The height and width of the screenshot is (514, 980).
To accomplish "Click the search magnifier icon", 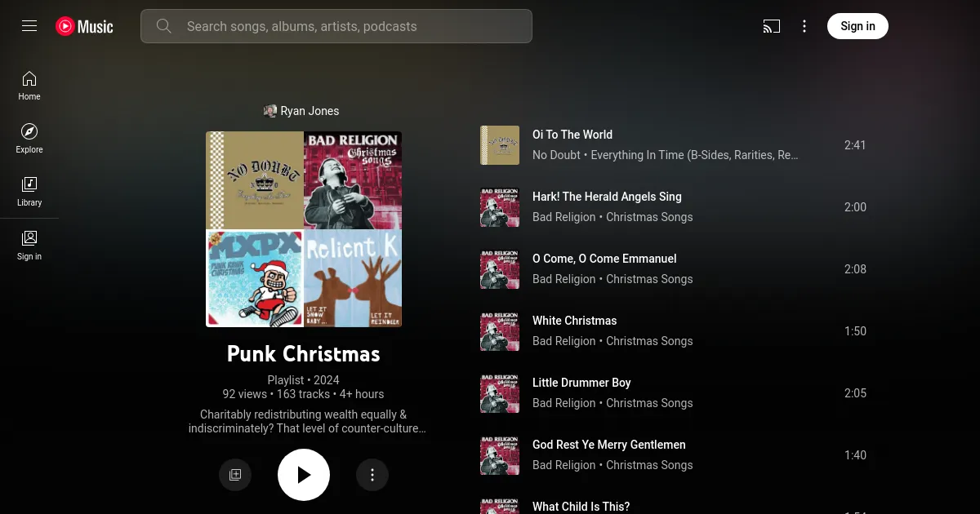I will point(163,26).
